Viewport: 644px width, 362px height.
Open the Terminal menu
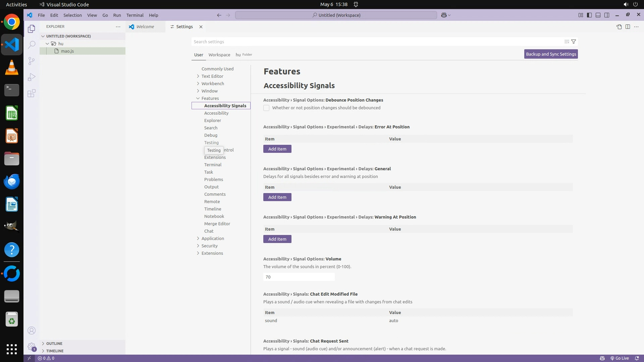(135, 15)
